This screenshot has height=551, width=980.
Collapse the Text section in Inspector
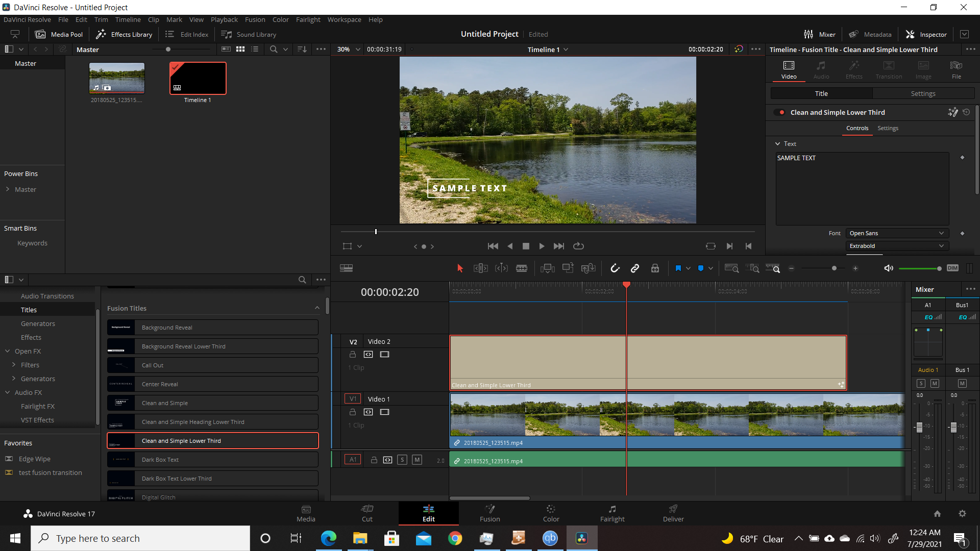[777, 144]
